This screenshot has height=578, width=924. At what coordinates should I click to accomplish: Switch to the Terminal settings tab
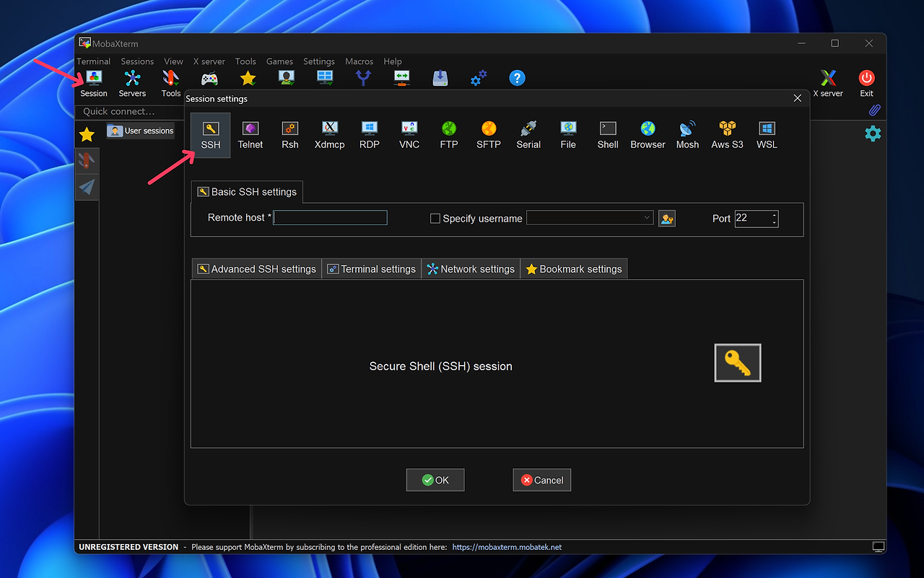pyautogui.click(x=372, y=269)
